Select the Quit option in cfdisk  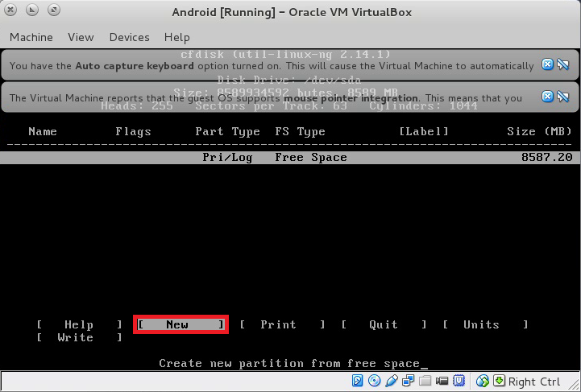[x=384, y=324]
